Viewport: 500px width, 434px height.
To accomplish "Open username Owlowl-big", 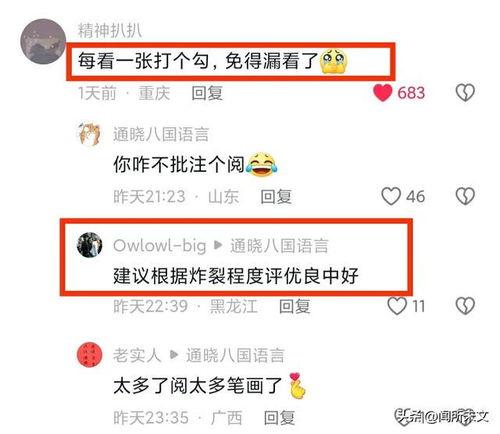I will pyautogui.click(x=160, y=246).
